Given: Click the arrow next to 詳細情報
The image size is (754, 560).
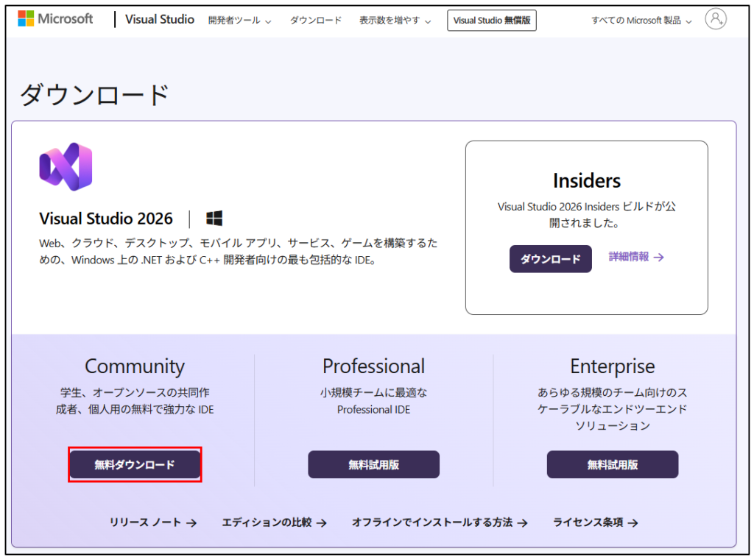Looking at the screenshot, I should (x=659, y=257).
